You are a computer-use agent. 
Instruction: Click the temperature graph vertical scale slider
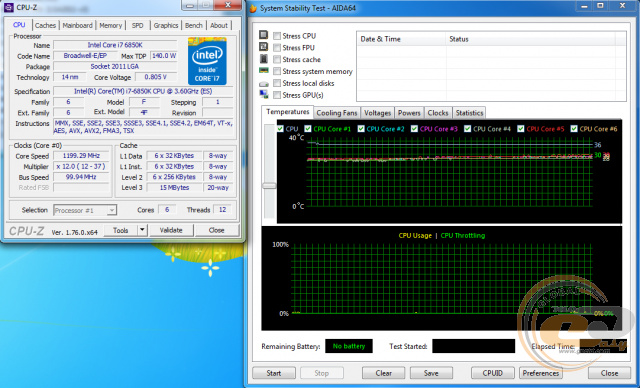269,186
